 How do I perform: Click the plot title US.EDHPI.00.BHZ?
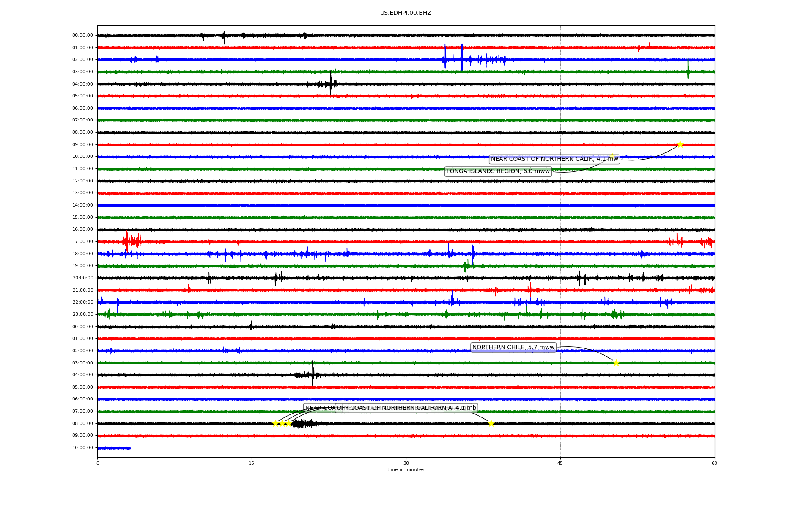(406, 13)
